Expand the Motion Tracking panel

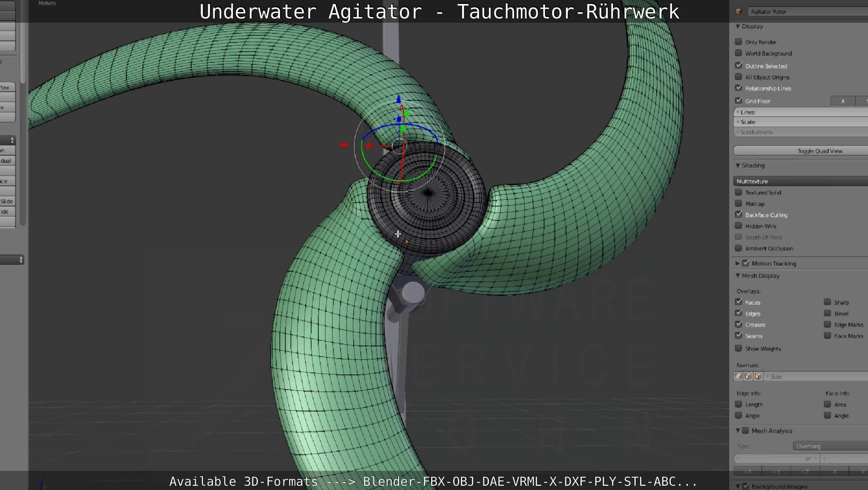tap(738, 263)
